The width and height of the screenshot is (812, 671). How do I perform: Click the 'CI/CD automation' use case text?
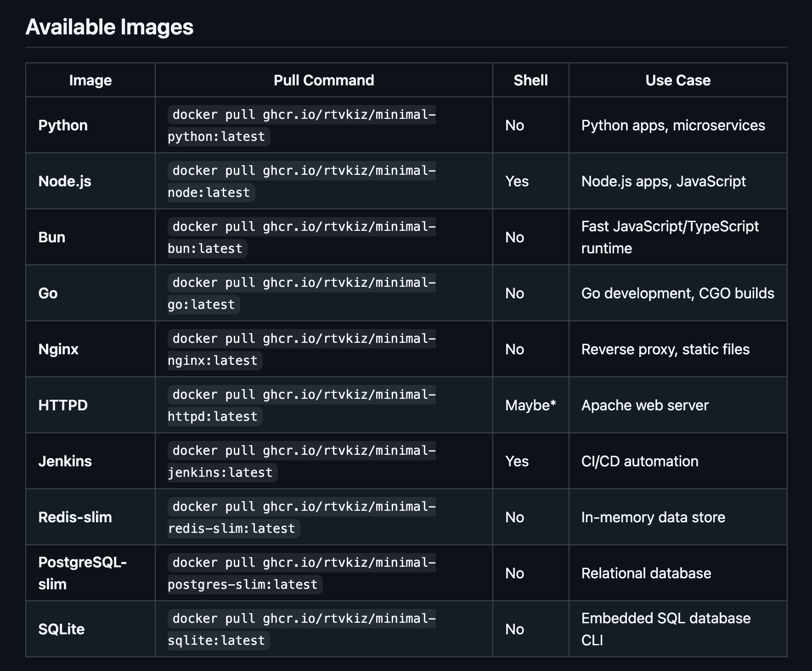(x=640, y=461)
